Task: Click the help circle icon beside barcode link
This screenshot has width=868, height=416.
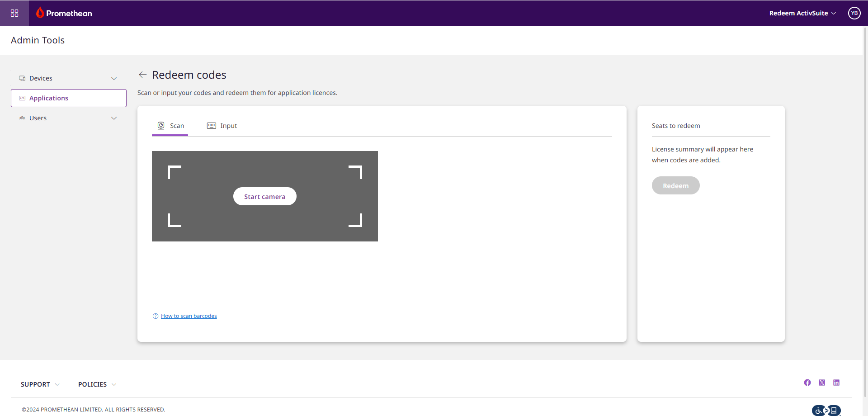Action: (x=156, y=316)
